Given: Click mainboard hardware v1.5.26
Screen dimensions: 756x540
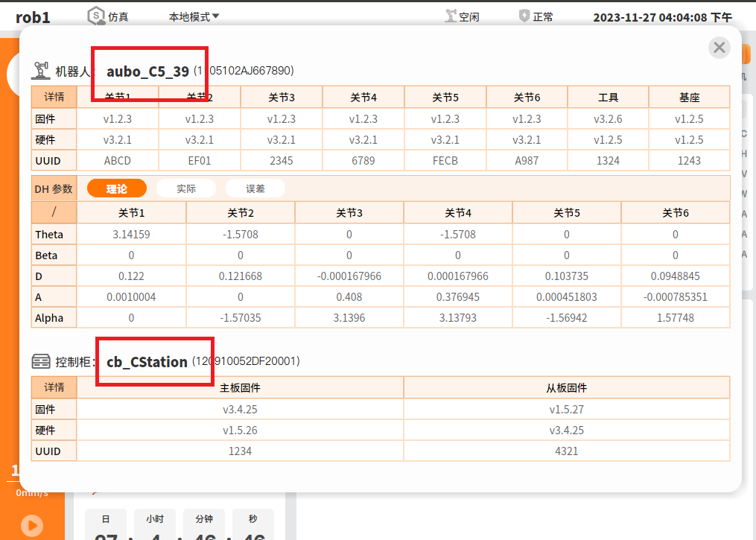Looking at the screenshot, I should tap(240, 430).
